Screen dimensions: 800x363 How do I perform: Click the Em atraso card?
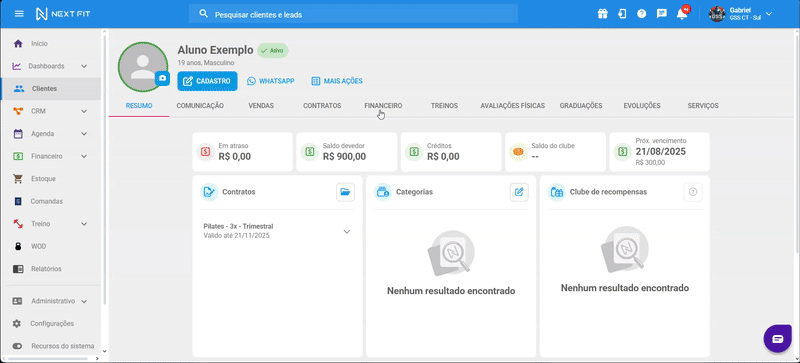[242, 152]
